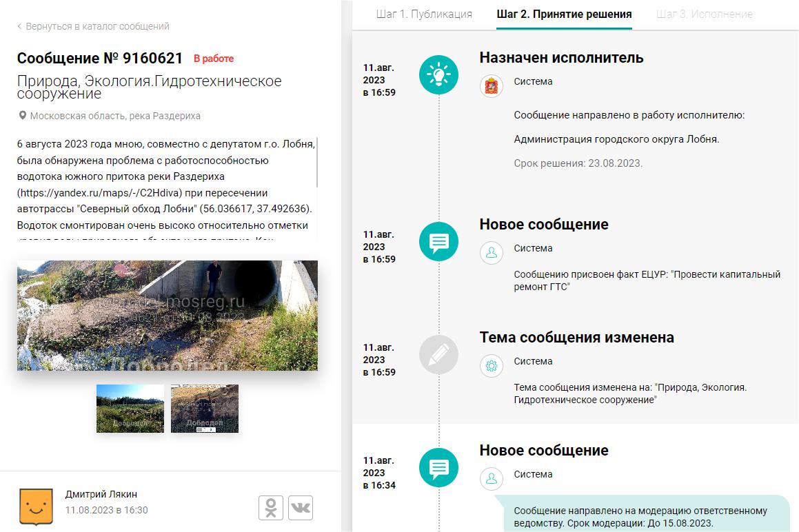Click the back chevron before Вернуться в каталог
Screen dimensions: 799x532
19,26
